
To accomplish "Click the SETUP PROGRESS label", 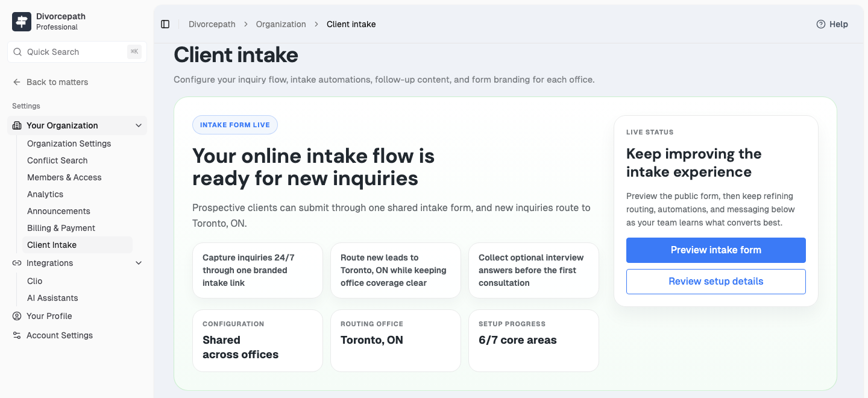I will tap(512, 324).
